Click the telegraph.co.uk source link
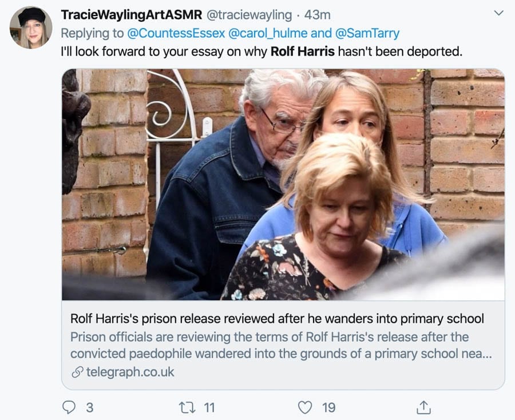The width and height of the screenshot is (515, 420). point(130,372)
